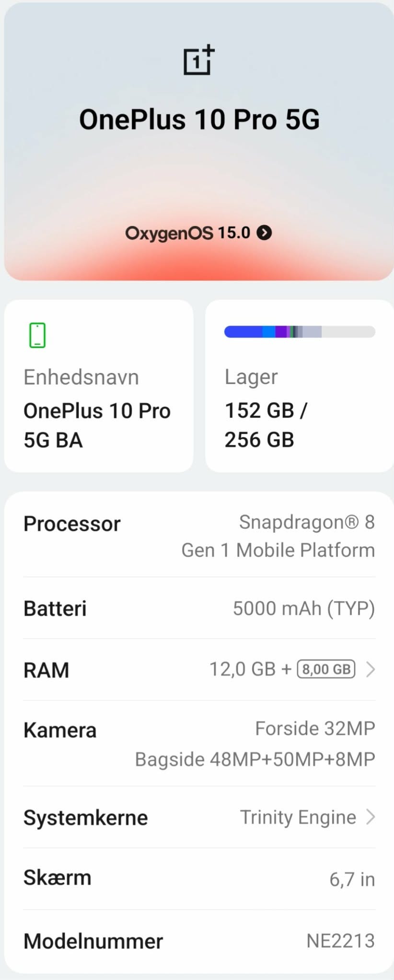Tap the 152 GB / 256 GB storage text
The height and width of the screenshot is (980, 394).
266,425
